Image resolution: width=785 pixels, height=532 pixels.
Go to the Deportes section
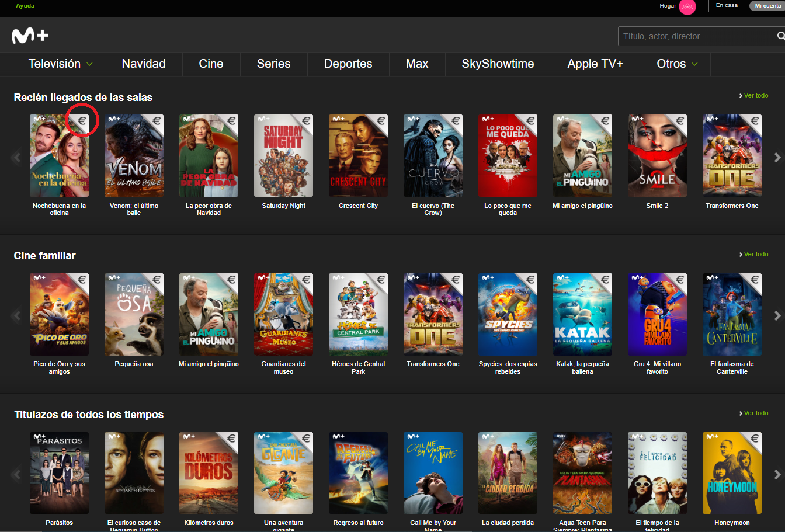point(348,64)
